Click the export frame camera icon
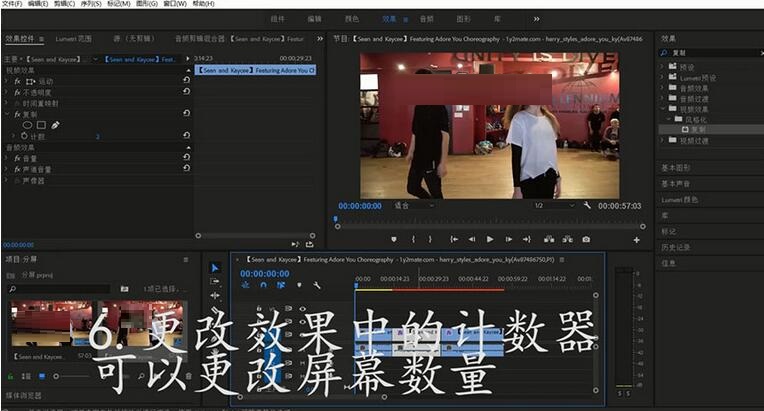 click(x=586, y=239)
